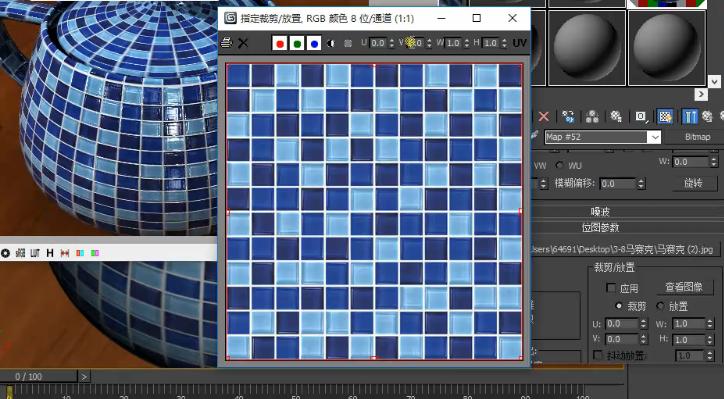This screenshot has height=399, width=724.
Task: Enable the 应用 checkbox
Action: click(610, 288)
